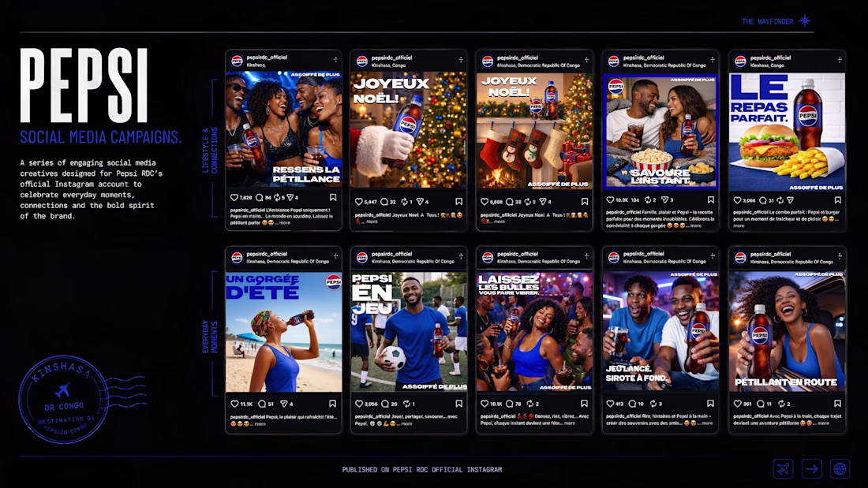Open the Santa hand Joyeux Noël image

(409, 130)
